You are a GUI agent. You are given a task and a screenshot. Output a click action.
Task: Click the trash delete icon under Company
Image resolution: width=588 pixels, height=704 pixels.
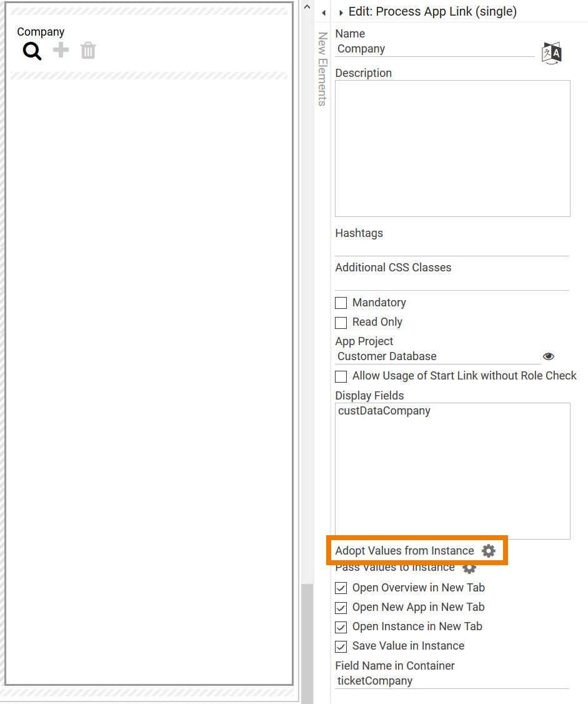click(88, 51)
